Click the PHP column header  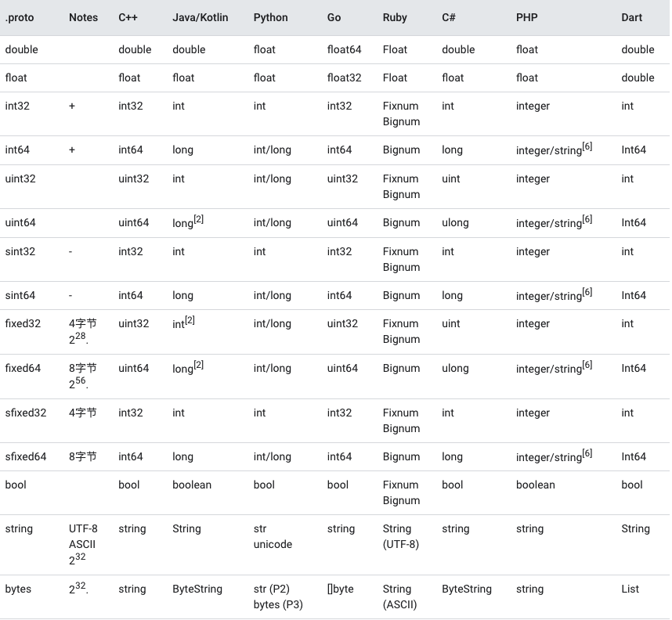527,17
